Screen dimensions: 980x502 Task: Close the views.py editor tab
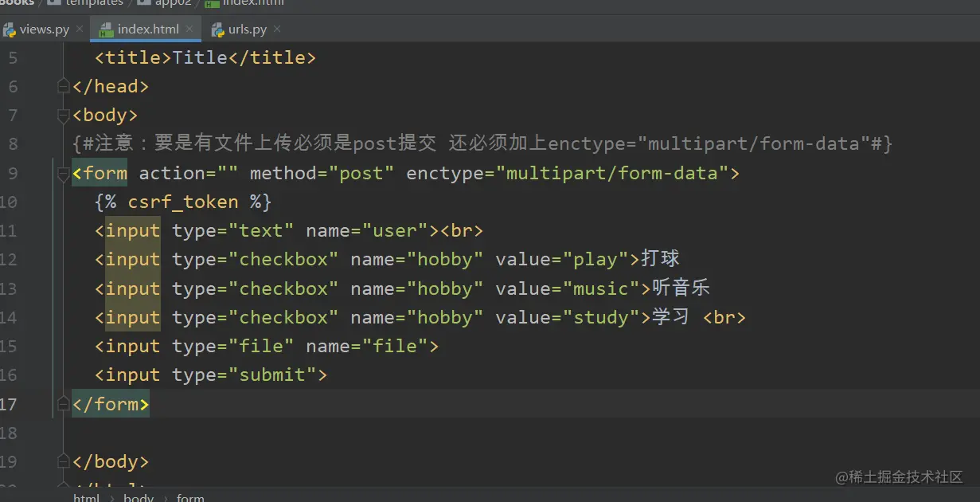78,29
